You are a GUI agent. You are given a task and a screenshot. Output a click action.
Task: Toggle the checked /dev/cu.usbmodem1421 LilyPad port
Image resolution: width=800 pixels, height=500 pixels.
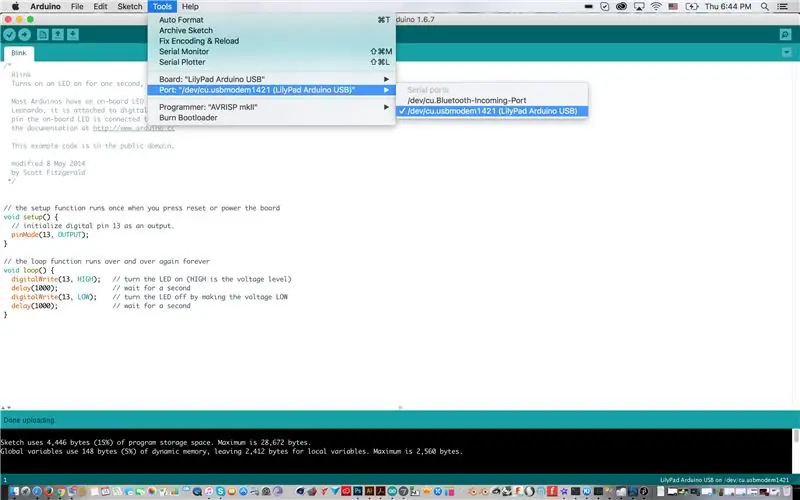pos(492,111)
